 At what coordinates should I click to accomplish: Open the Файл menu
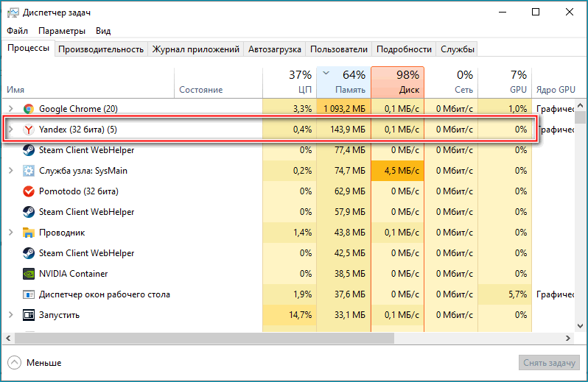18,31
